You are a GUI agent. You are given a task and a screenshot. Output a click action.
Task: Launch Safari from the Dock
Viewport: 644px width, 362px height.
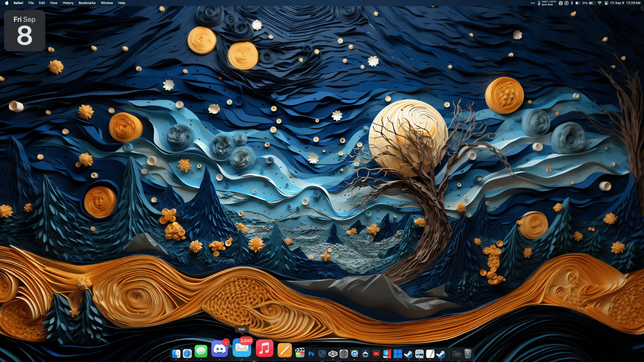click(x=187, y=354)
